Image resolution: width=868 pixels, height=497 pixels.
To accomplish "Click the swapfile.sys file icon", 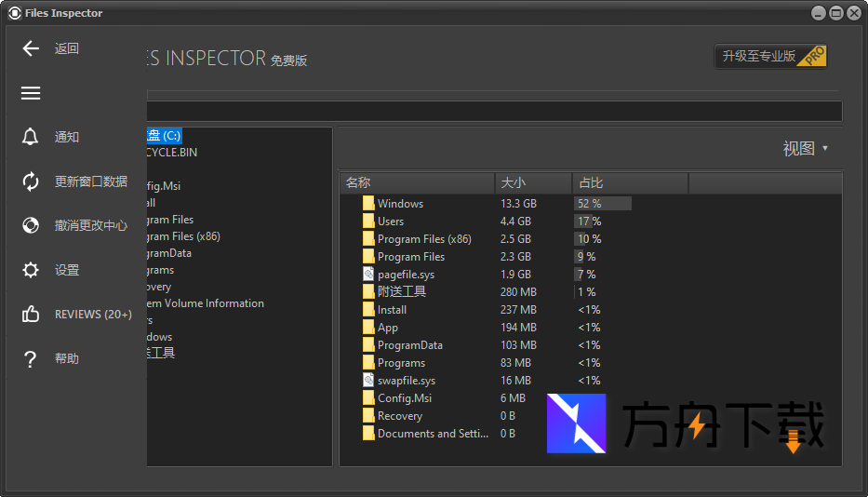I will coord(368,380).
